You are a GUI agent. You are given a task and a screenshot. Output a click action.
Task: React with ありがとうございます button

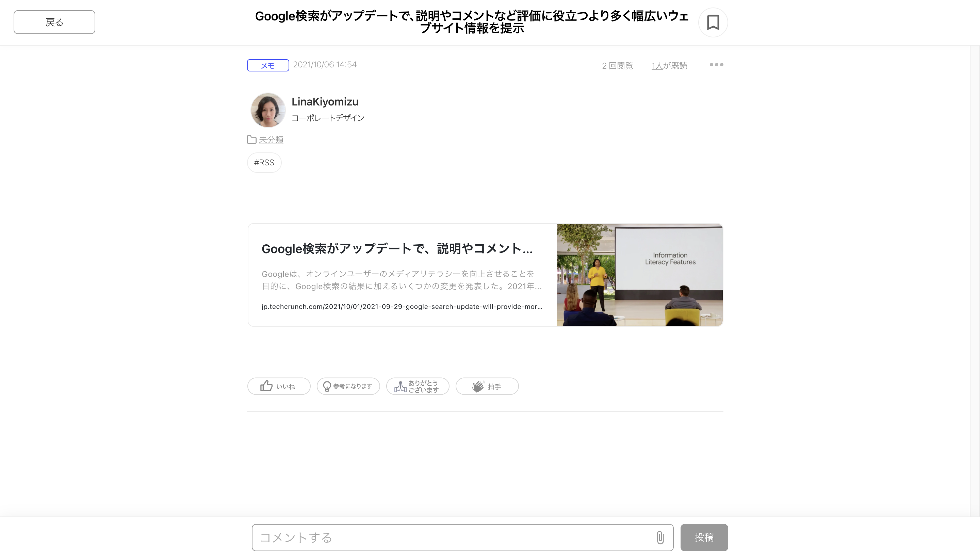pyautogui.click(x=418, y=386)
